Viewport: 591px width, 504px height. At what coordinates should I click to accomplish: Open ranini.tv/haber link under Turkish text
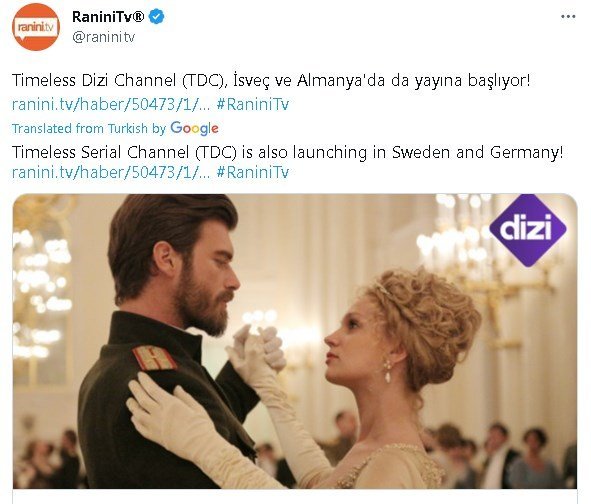pyautogui.click(x=111, y=104)
